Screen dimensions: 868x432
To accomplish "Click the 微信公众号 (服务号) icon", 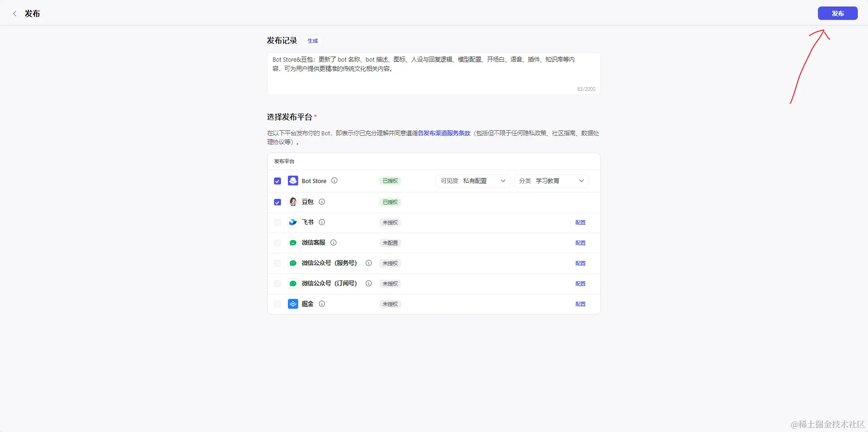I will [x=293, y=263].
